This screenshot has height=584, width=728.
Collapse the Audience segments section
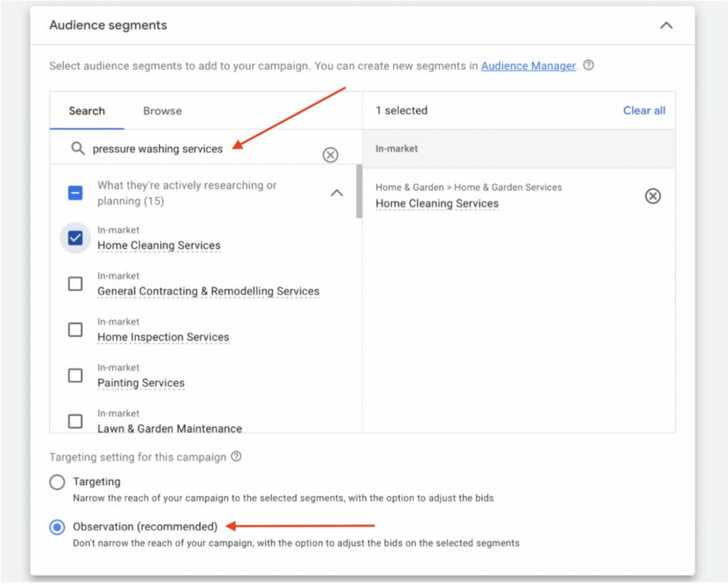(x=666, y=24)
